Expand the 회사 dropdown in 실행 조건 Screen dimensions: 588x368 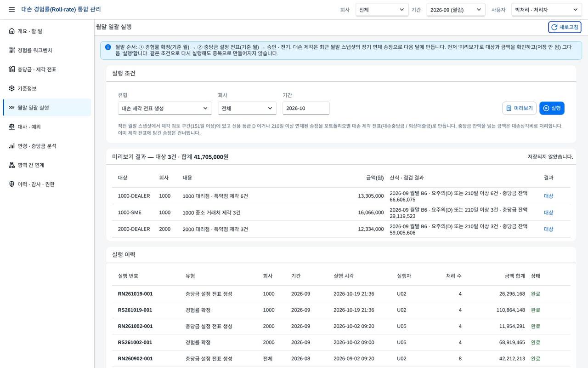pyautogui.click(x=247, y=108)
